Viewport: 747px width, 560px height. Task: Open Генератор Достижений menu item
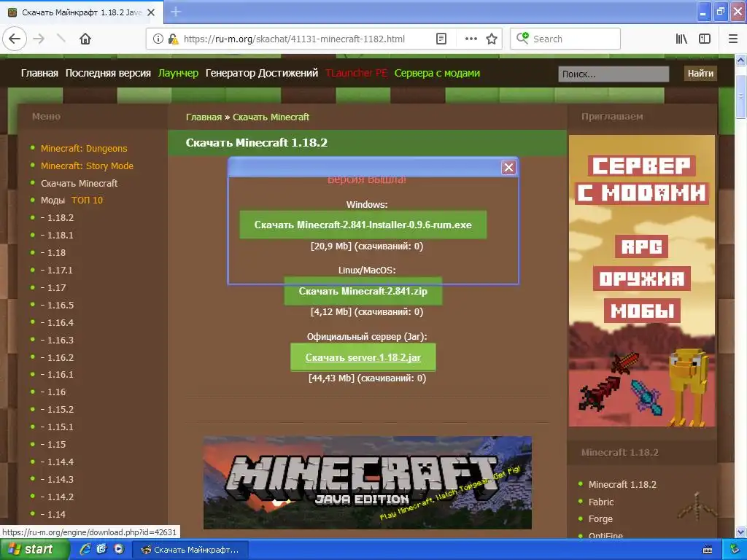tap(262, 74)
